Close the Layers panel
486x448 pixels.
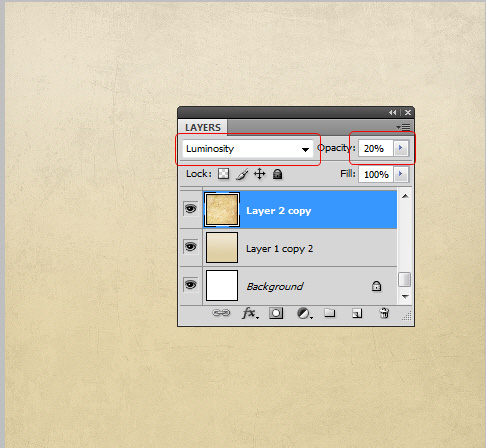[408, 113]
